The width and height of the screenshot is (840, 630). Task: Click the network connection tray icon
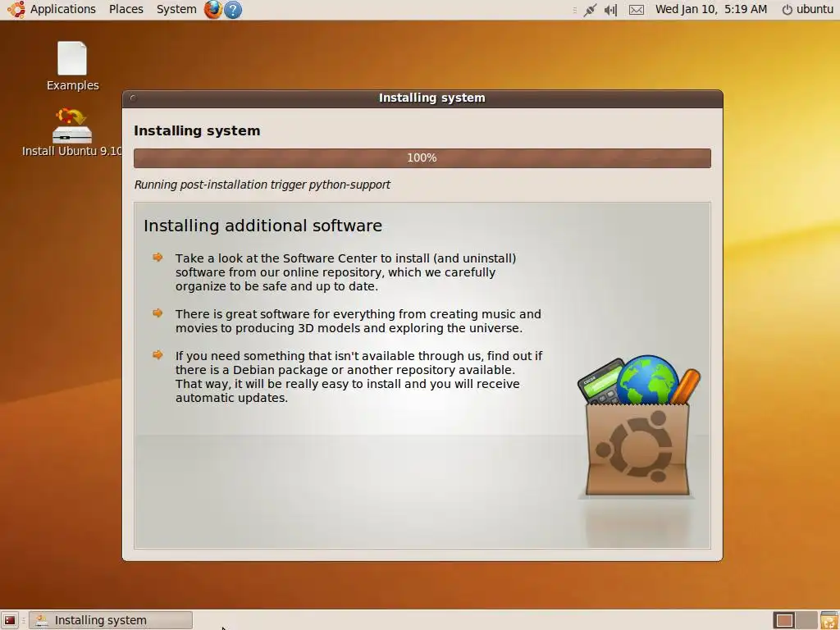pyautogui.click(x=590, y=10)
